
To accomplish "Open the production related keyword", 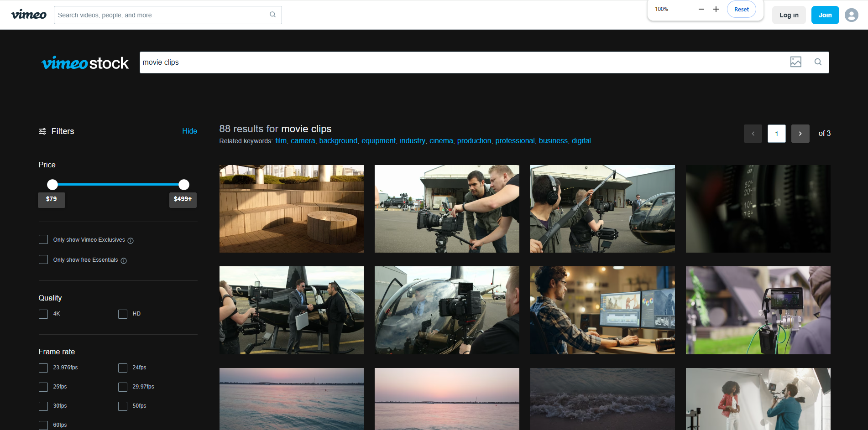I will 474,141.
